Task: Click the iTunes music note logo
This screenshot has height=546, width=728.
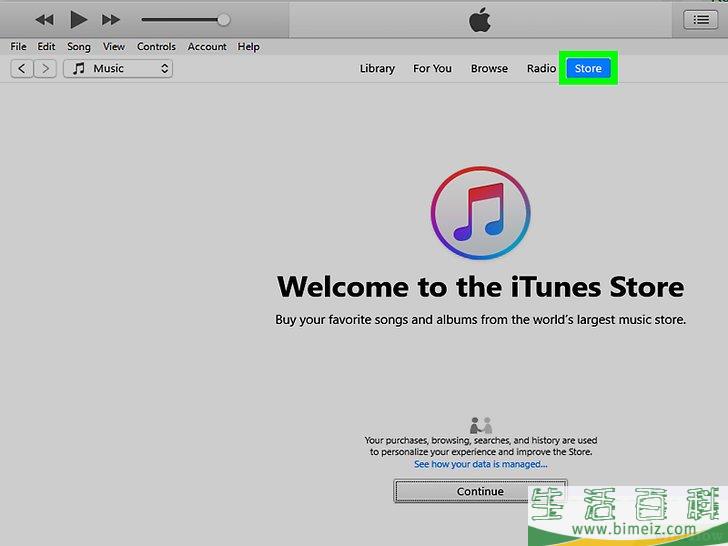Action: pyautogui.click(x=480, y=212)
